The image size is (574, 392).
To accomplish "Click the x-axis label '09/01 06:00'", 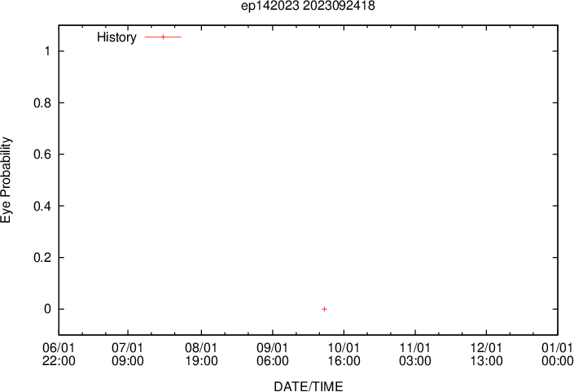I will pyautogui.click(x=273, y=355).
